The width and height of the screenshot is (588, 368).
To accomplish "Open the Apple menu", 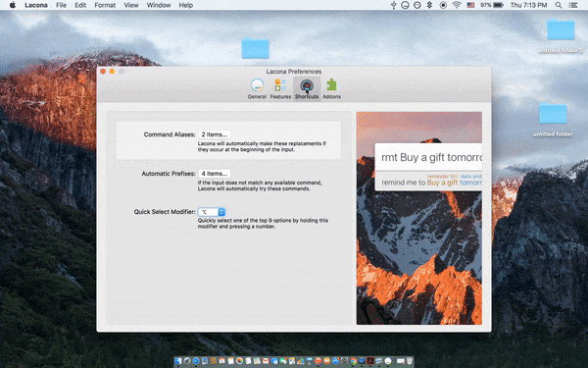I will tap(12, 5).
